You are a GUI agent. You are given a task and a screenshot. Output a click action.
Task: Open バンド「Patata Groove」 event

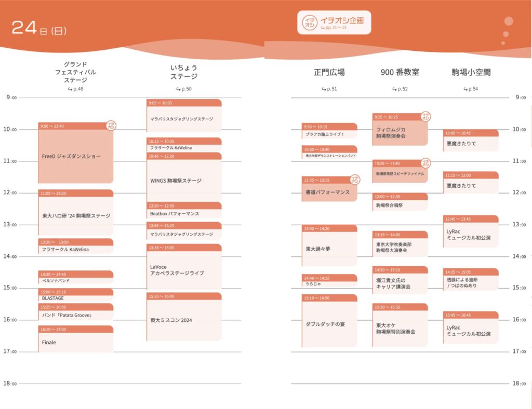pyautogui.click(x=76, y=312)
